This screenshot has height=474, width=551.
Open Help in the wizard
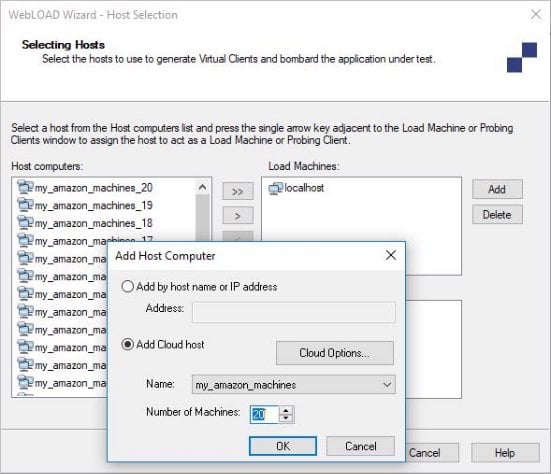tap(505, 453)
